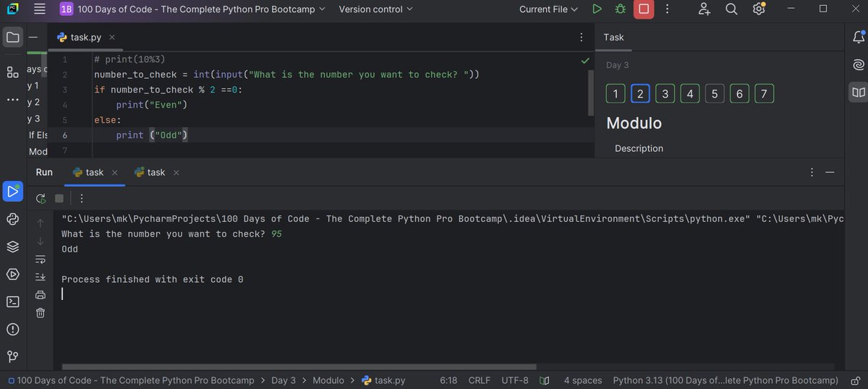Open the main hamburger menu

pos(40,9)
